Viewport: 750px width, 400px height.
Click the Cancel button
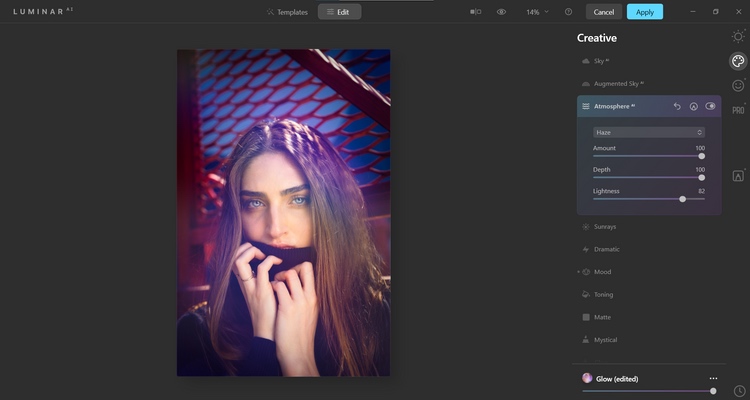(x=604, y=12)
